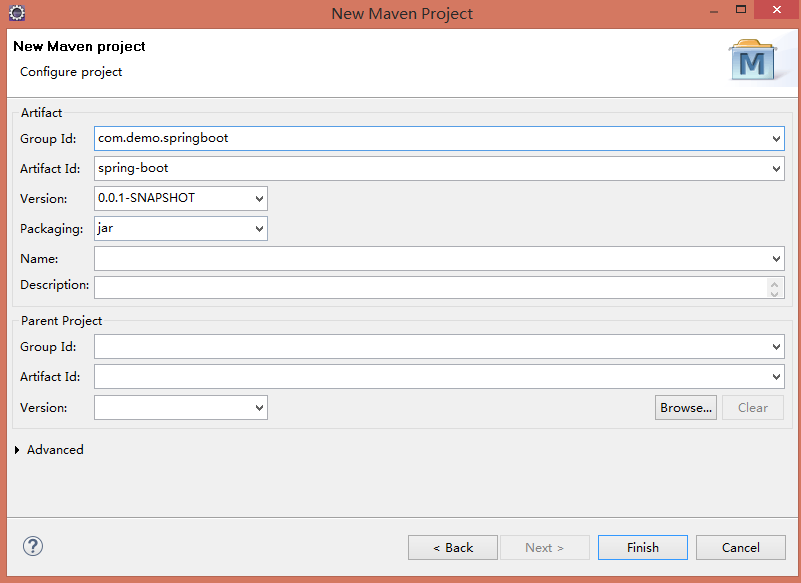Open the Artifact section's Artifact Id dropdown arrow
Image resolution: width=801 pixels, height=583 pixels.
point(776,169)
